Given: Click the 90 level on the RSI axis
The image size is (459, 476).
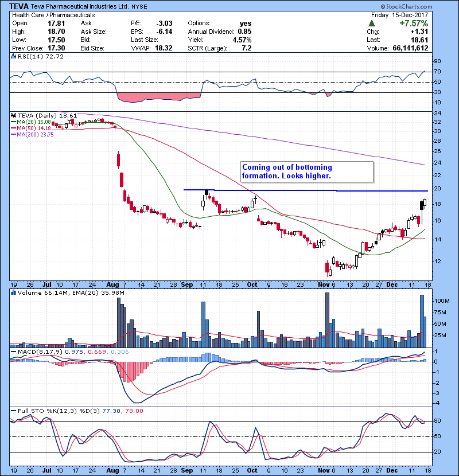Looking at the screenshot, I should point(438,61).
